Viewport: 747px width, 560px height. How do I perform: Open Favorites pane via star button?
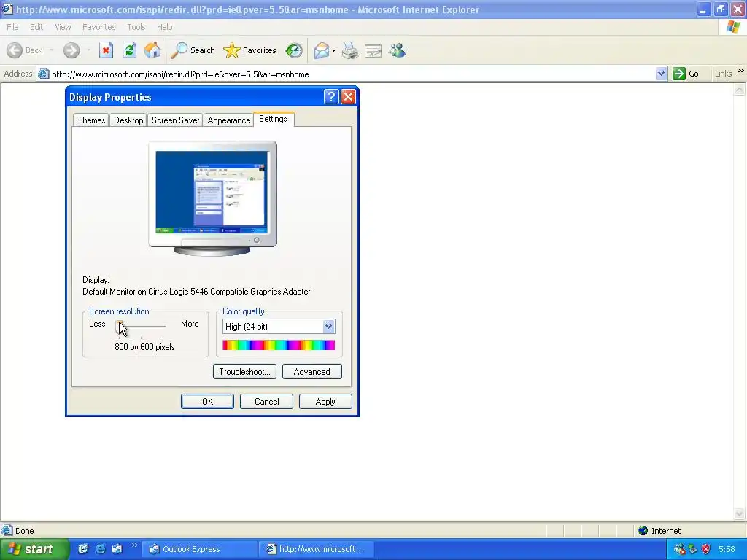click(x=249, y=50)
